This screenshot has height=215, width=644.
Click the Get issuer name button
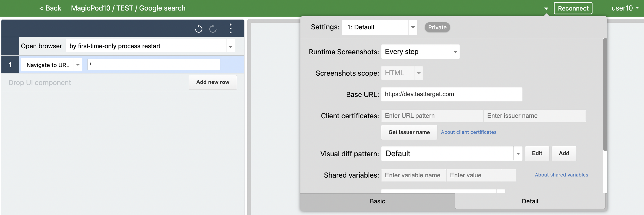tap(409, 132)
